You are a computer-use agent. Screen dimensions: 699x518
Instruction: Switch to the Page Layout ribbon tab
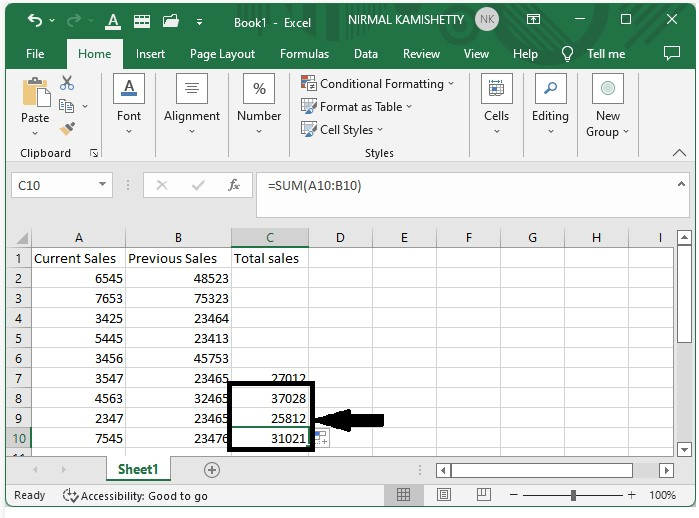222,54
